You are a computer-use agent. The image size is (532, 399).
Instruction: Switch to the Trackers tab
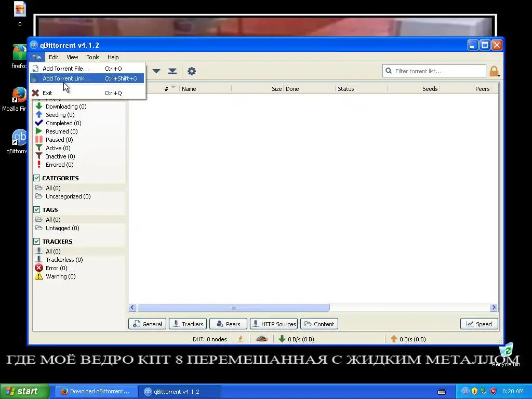pyautogui.click(x=188, y=324)
